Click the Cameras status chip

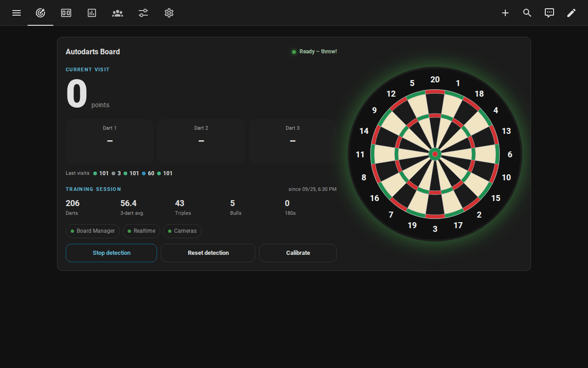(x=182, y=231)
